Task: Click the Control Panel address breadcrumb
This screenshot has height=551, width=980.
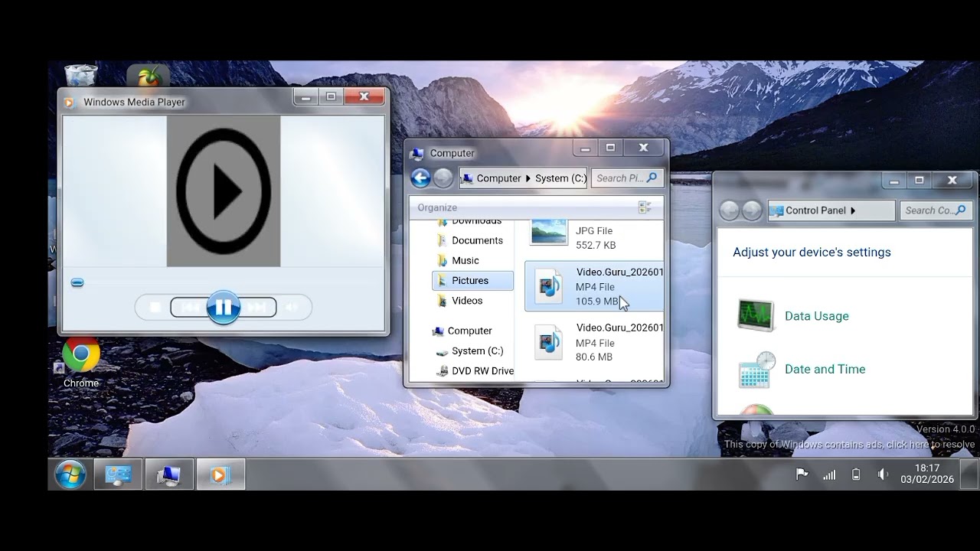Action: 815,210
